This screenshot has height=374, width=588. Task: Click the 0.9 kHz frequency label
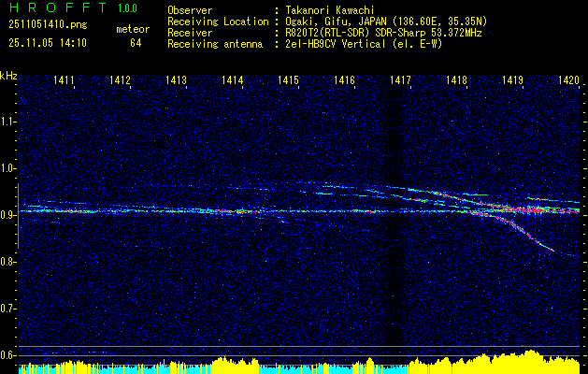pyautogui.click(x=7, y=215)
